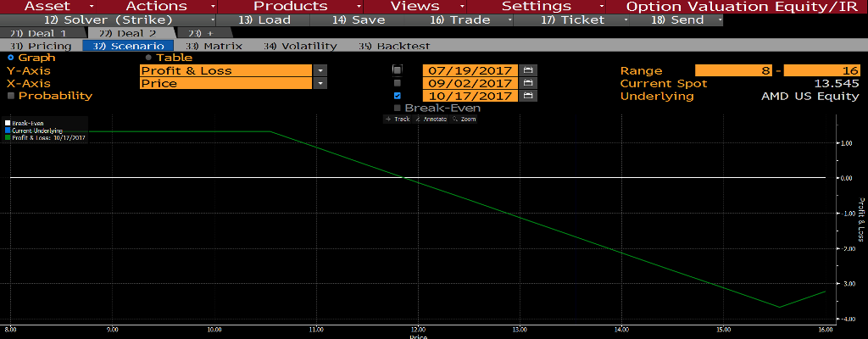
Task: Tick the checkbox for 09/02/2017
Action: point(397,83)
